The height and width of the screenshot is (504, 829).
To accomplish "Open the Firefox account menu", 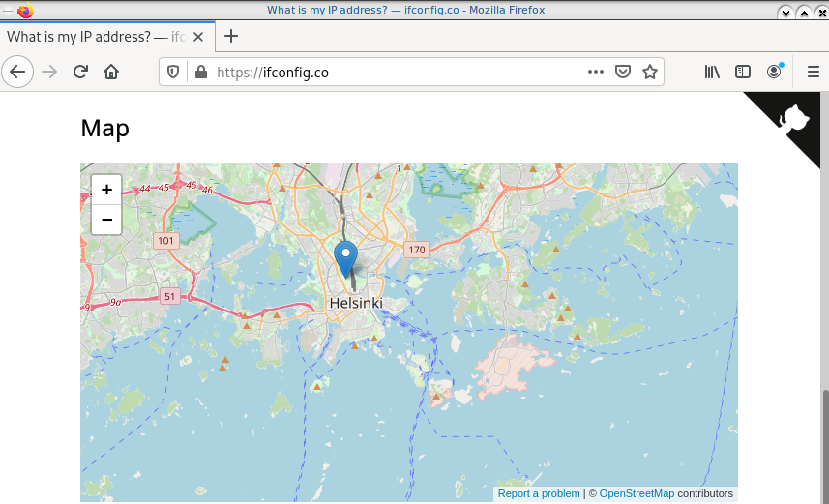I will [774, 72].
